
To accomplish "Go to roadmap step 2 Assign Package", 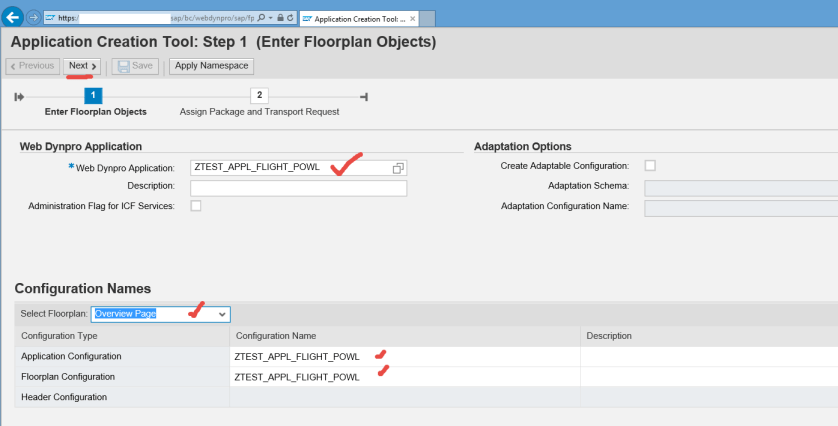I will point(259,96).
